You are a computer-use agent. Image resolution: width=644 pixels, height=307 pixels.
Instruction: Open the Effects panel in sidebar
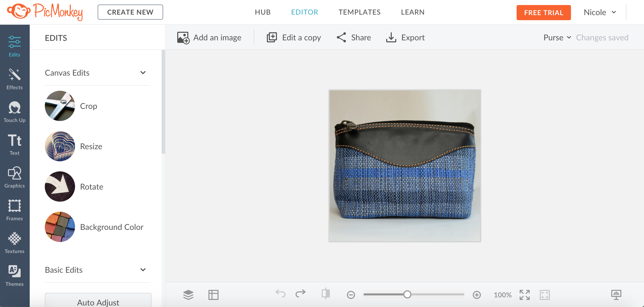coord(15,79)
